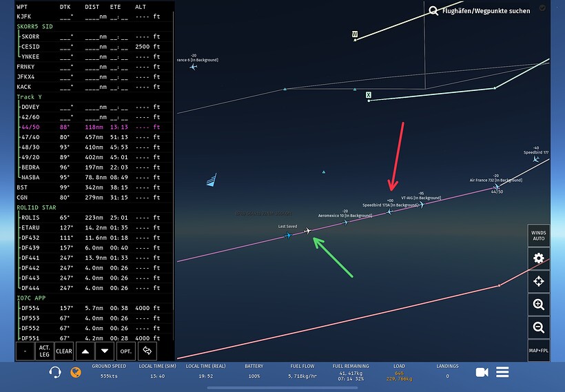565x392 pixels.
Task: Toggle MAP+FPL view
Action: click(539, 350)
